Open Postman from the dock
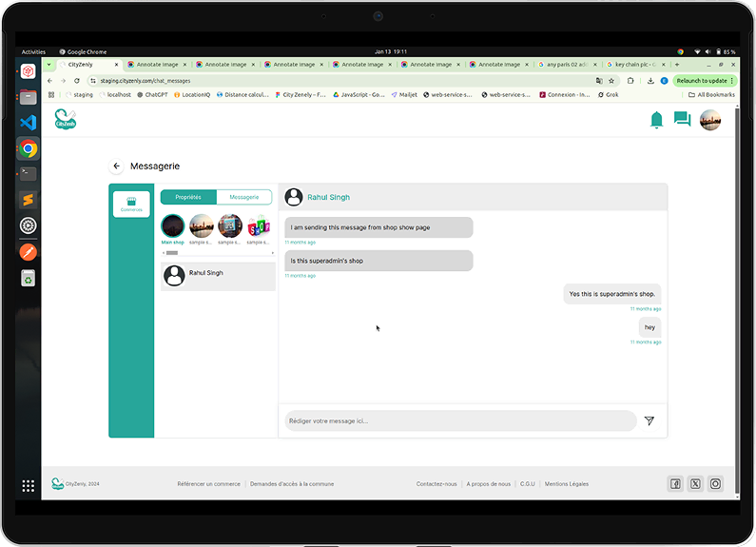The width and height of the screenshot is (756, 547). pyautogui.click(x=28, y=252)
